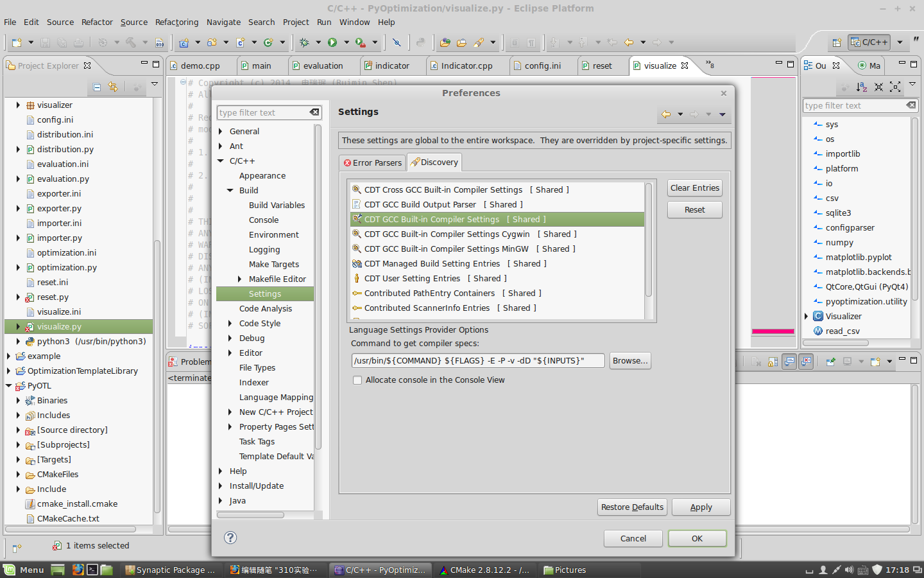This screenshot has width=924, height=578.
Task: Click the New source folder toolbar icon
Action: (x=211, y=42)
